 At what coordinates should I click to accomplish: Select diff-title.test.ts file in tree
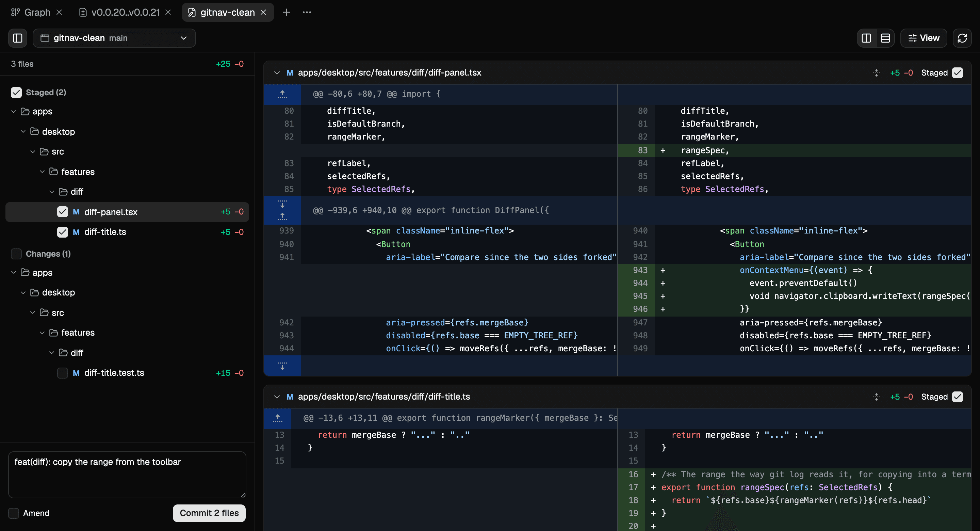[x=127, y=373]
